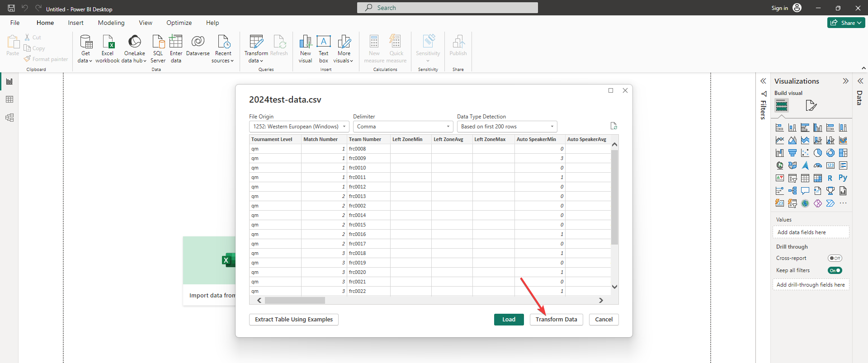Viewport: 868px width, 363px height.
Task: Toggle the Keep all filters switch
Action: coord(835,270)
